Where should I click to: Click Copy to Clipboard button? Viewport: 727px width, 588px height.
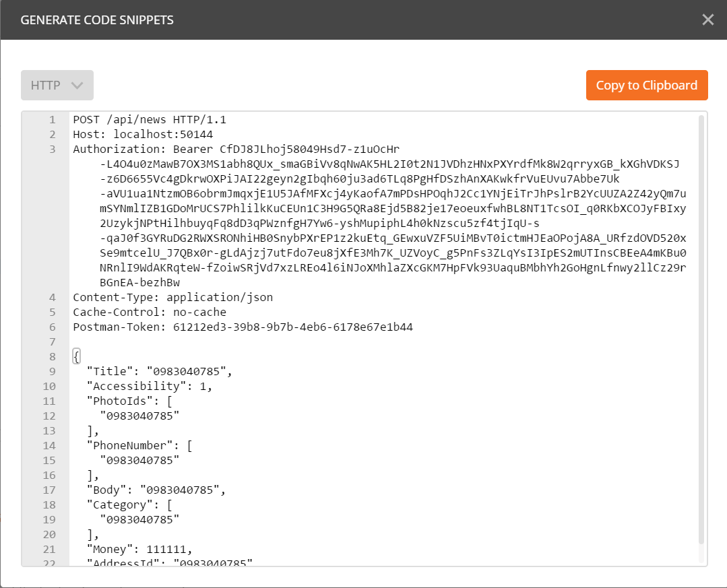(x=647, y=86)
